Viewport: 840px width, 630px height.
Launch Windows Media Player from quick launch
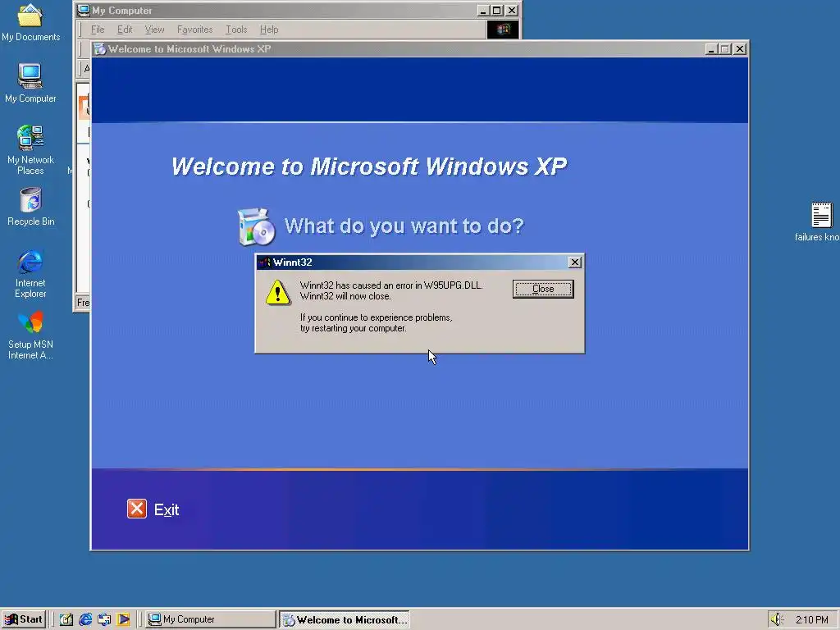coord(123,619)
